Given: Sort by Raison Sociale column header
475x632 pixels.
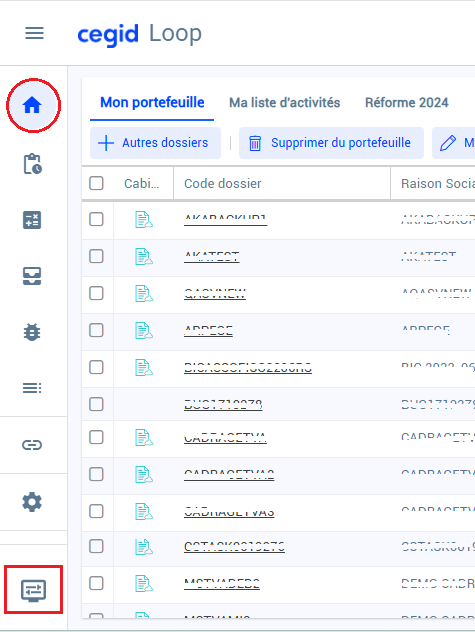Looking at the screenshot, I should (x=437, y=183).
